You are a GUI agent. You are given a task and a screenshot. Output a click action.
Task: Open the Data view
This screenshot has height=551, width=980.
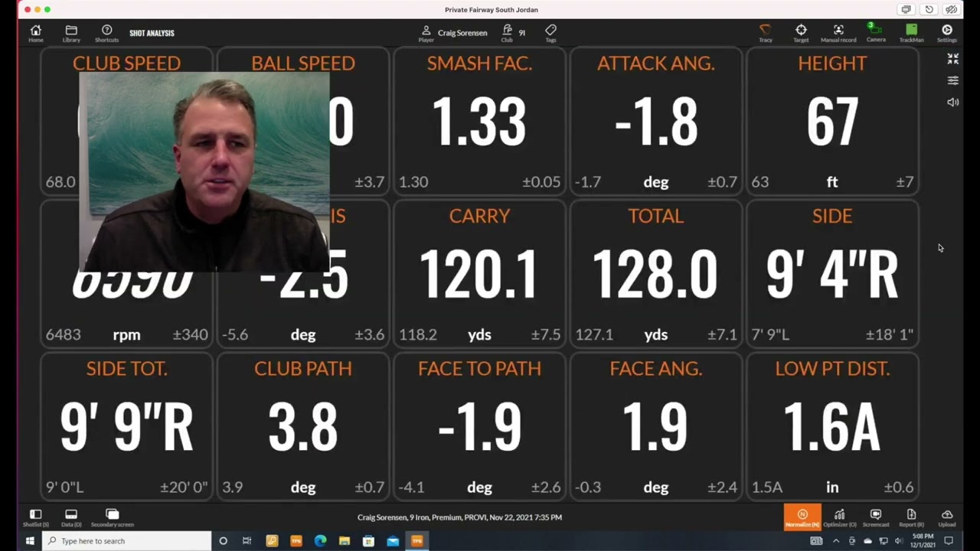click(x=71, y=518)
